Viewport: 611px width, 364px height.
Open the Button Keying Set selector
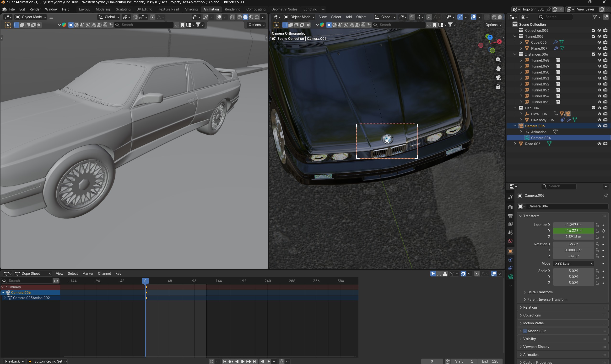48,362
